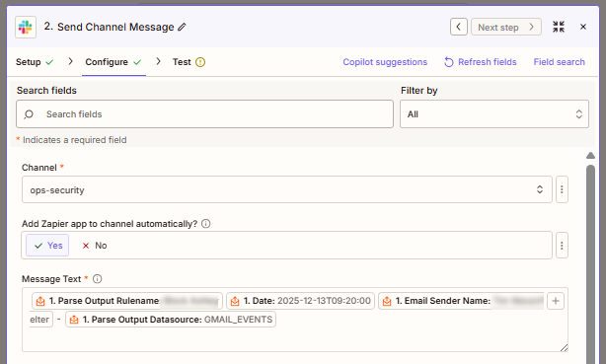Click the Test warning icon
The width and height of the screenshot is (606, 364).
pyautogui.click(x=200, y=62)
